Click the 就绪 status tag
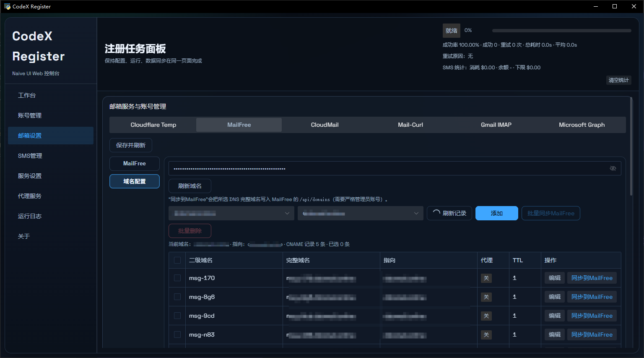644x358 pixels. coord(452,31)
